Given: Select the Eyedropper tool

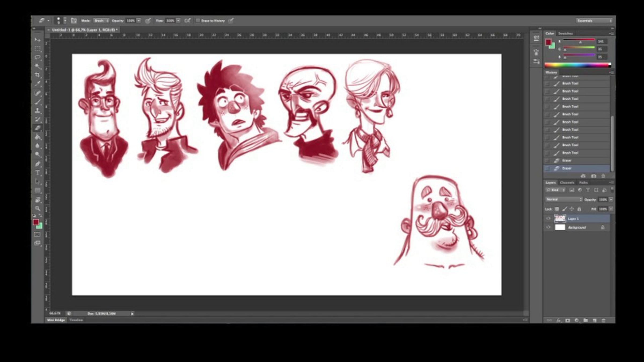Looking at the screenshot, I should tap(38, 84).
